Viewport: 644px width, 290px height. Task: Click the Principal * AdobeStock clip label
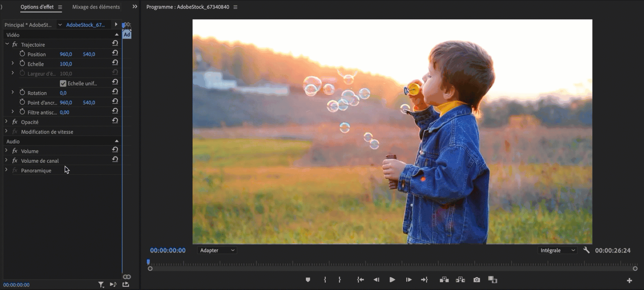pyautogui.click(x=28, y=25)
